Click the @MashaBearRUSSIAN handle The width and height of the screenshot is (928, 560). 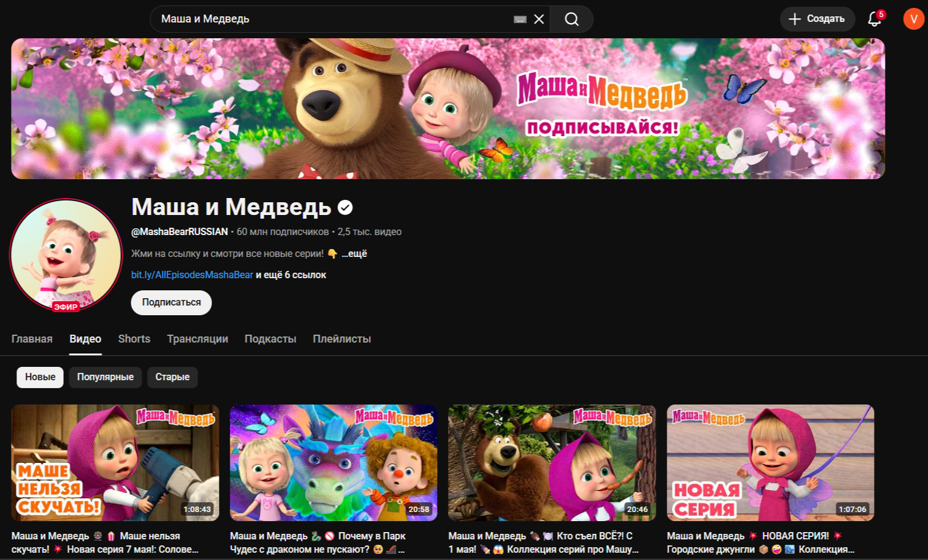point(179,231)
